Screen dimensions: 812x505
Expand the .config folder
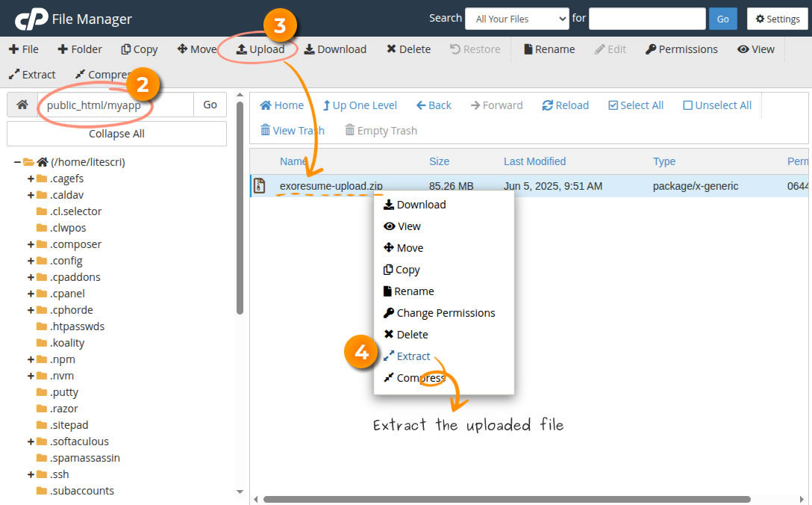pos(31,261)
